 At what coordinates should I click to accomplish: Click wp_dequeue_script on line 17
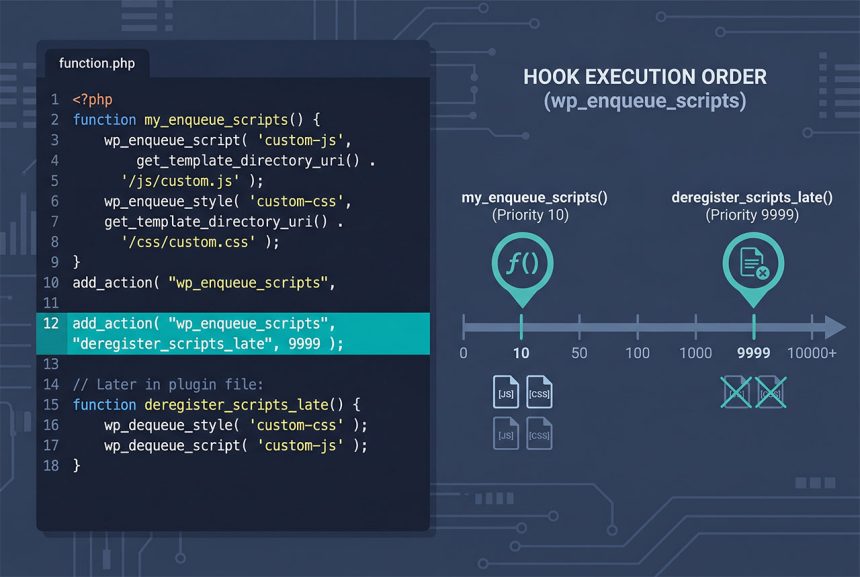(x=172, y=445)
